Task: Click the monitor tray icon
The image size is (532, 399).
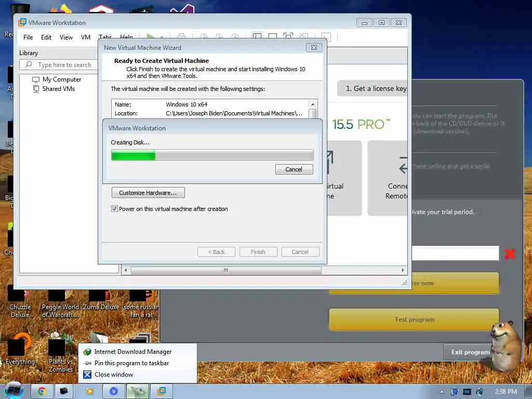Action: (467, 392)
